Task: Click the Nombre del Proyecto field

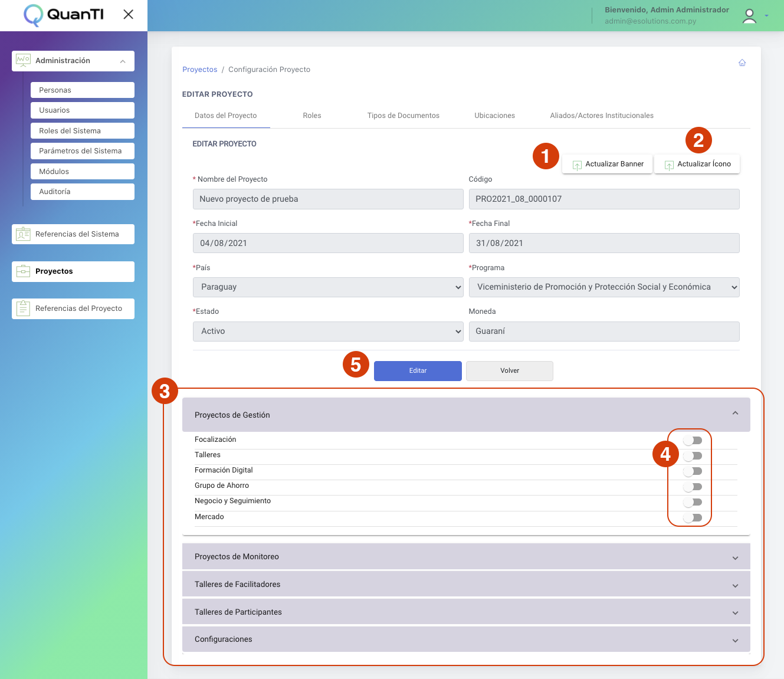Action: coord(328,199)
